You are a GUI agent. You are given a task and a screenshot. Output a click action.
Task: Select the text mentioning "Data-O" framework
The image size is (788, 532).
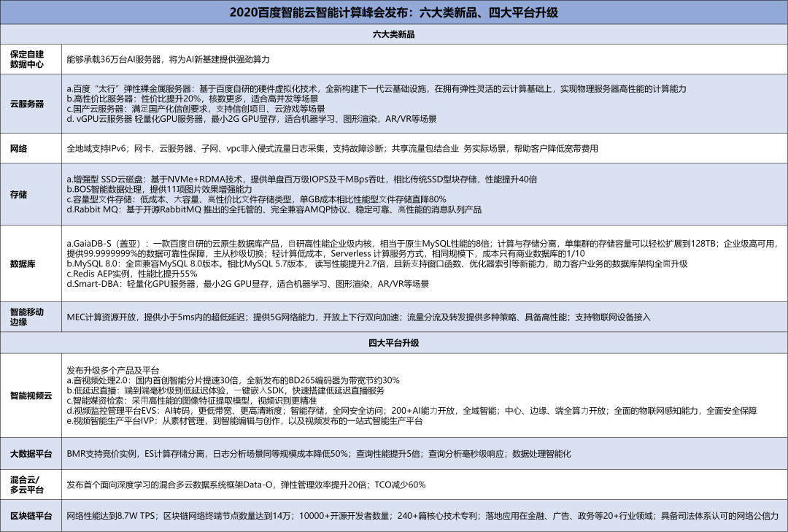pyautogui.click(x=247, y=485)
